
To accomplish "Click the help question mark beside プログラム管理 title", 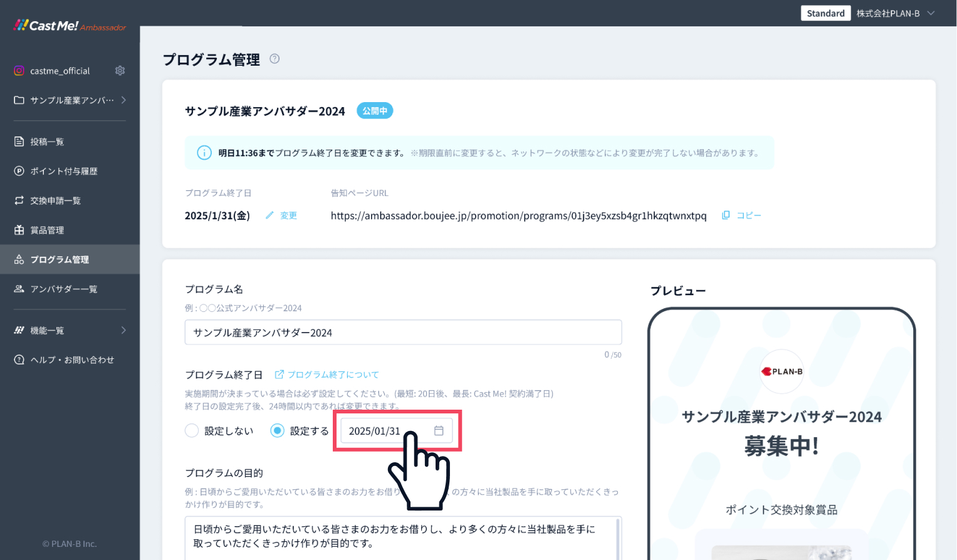I will coord(275,59).
